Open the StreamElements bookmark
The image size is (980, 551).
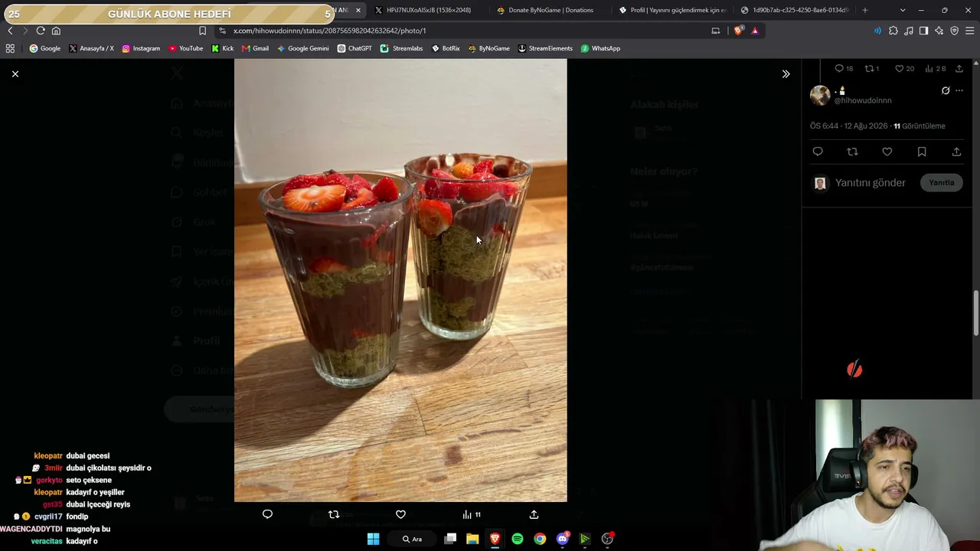545,48
